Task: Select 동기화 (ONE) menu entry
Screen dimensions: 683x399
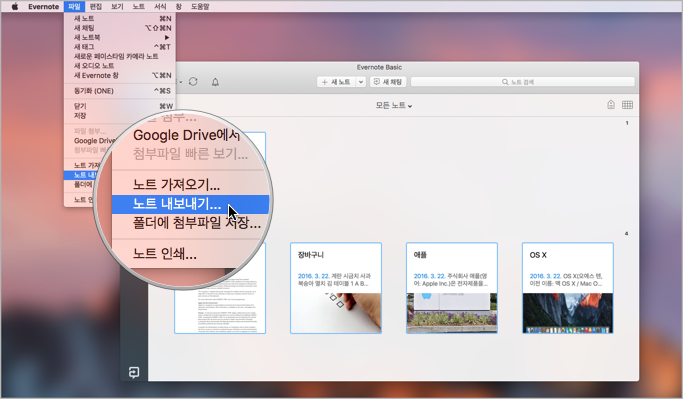Action: pos(120,91)
